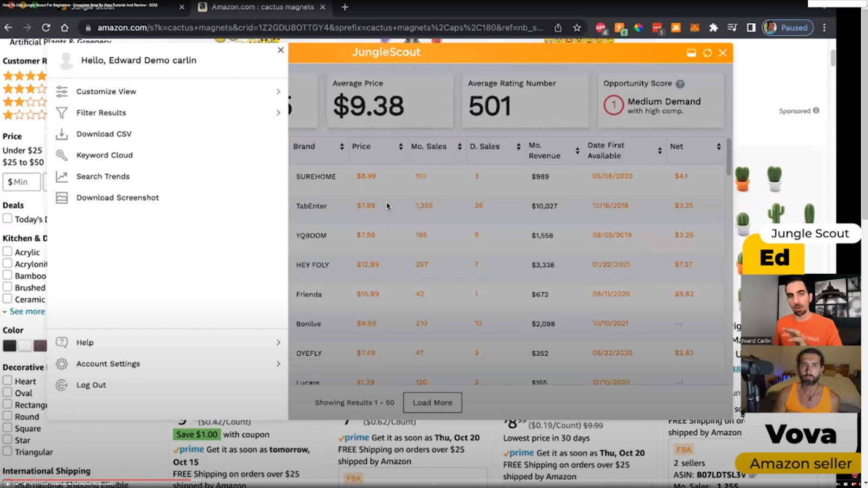This screenshot has width=868, height=488.
Task: Enable the Square shape checkbox
Action: coord(8,428)
